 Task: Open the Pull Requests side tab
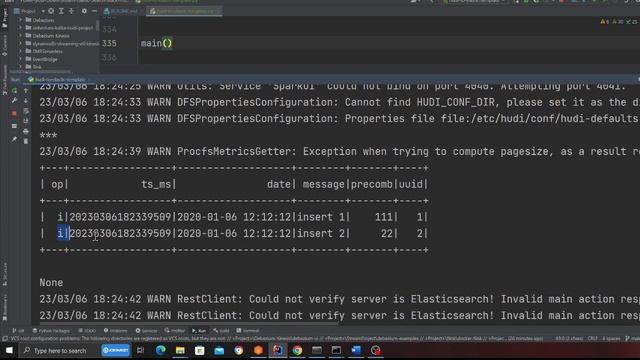coord(4,80)
